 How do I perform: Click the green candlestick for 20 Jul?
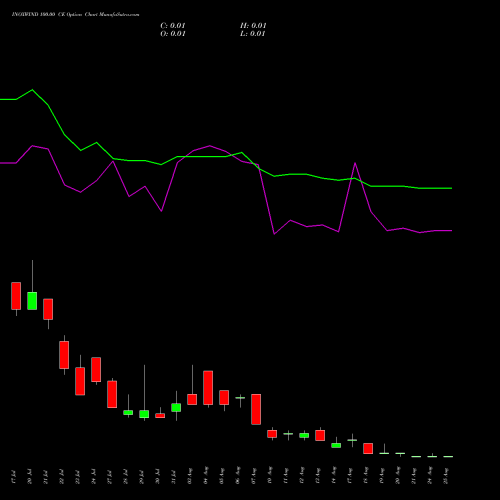click(32, 301)
